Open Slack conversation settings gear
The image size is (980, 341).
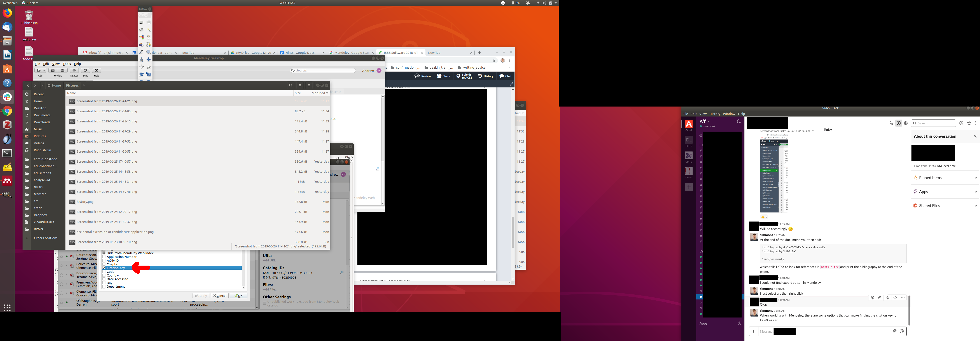pyautogui.click(x=906, y=123)
